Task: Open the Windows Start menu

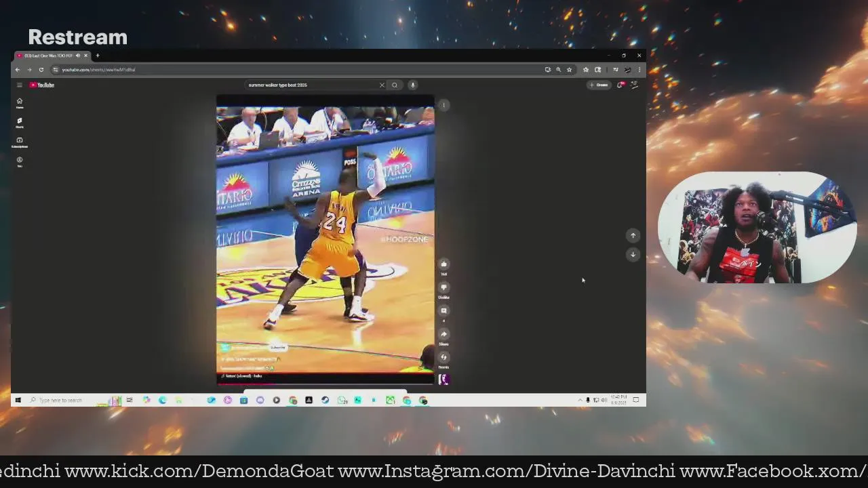Action: (18, 401)
